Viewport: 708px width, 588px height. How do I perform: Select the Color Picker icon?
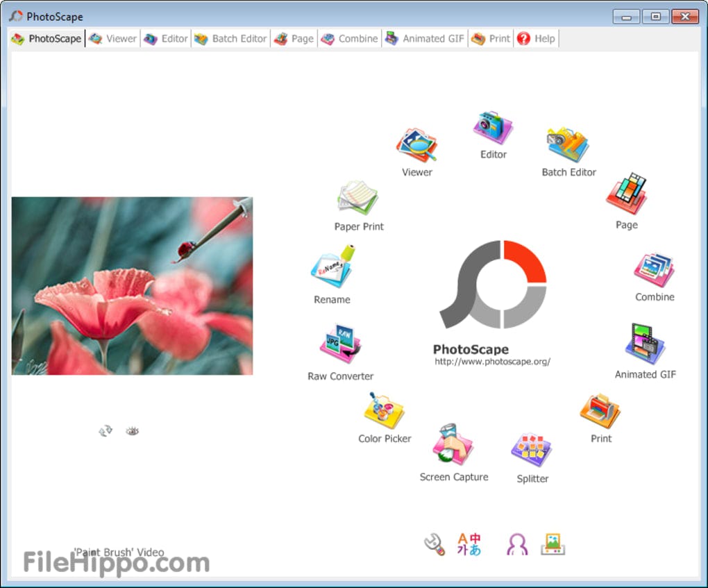click(x=384, y=410)
